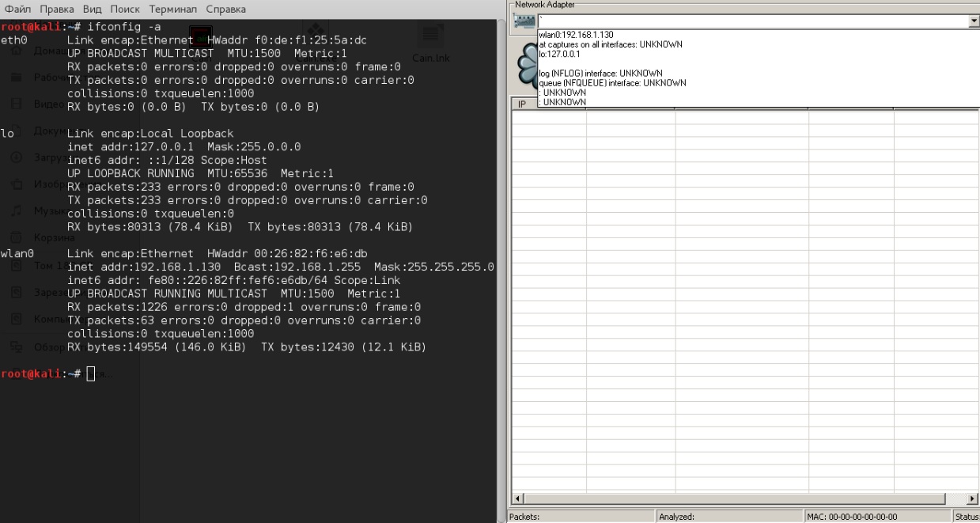980x523 pixels.
Task: Click the Packets status bar field
Action: [580, 517]
